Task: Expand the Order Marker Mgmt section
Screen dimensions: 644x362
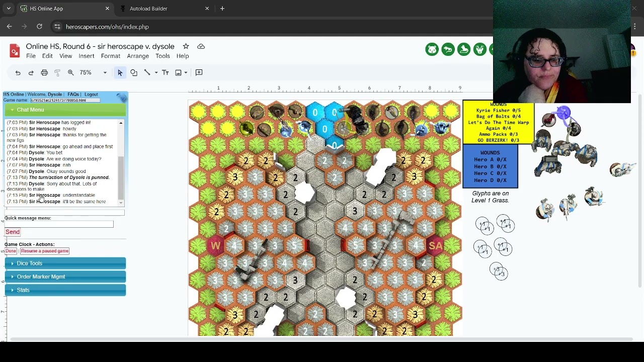Action: pyautogui.click(x=65, y=277)
